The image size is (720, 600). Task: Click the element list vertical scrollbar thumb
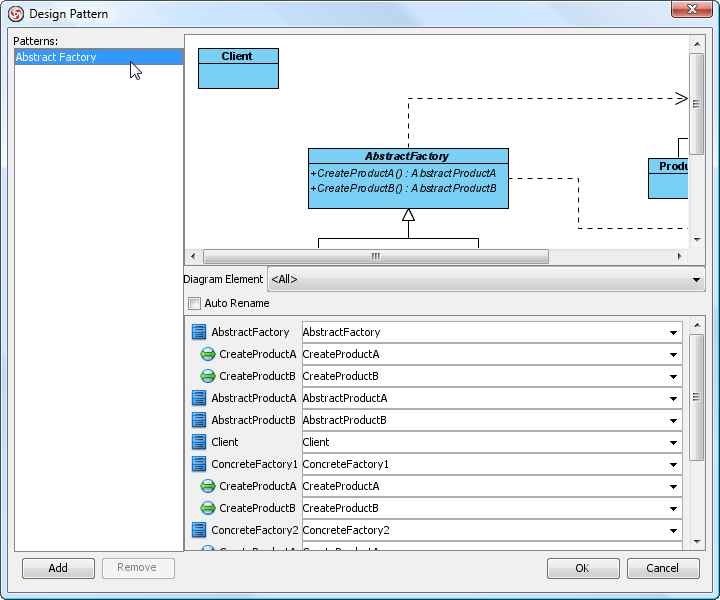point(697,397)
